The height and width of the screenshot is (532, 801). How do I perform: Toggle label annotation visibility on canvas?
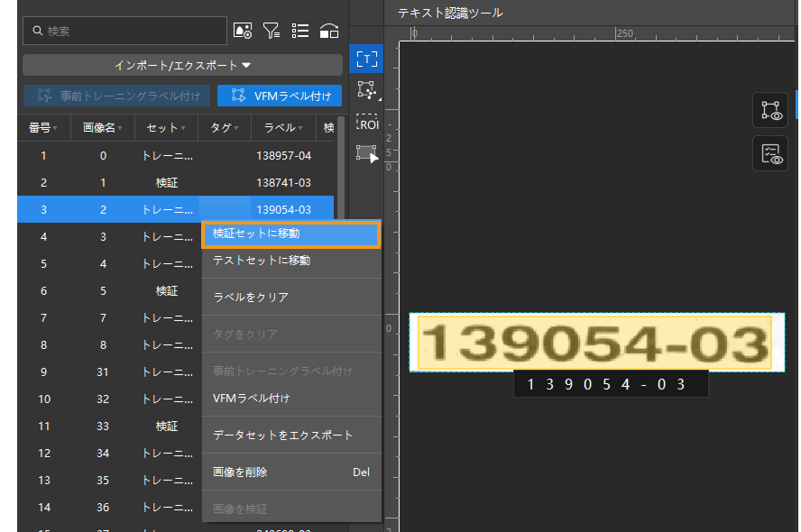[x=770, y=110]
